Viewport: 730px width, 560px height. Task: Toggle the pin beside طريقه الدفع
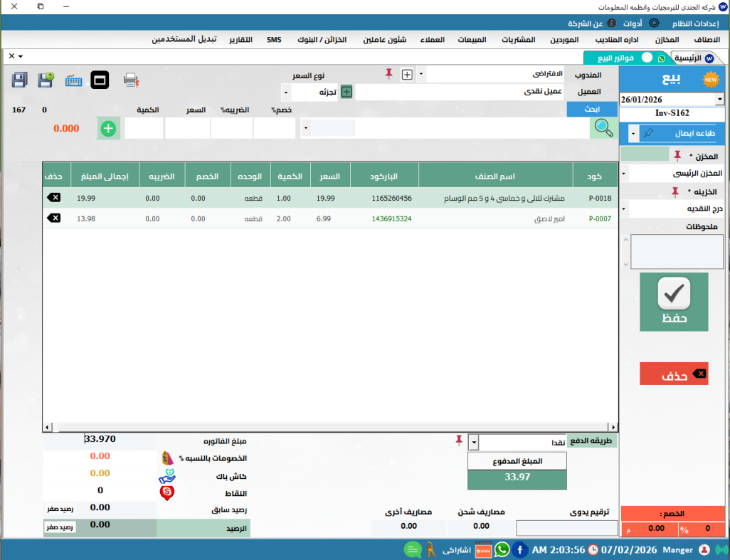tap(459, 441)
